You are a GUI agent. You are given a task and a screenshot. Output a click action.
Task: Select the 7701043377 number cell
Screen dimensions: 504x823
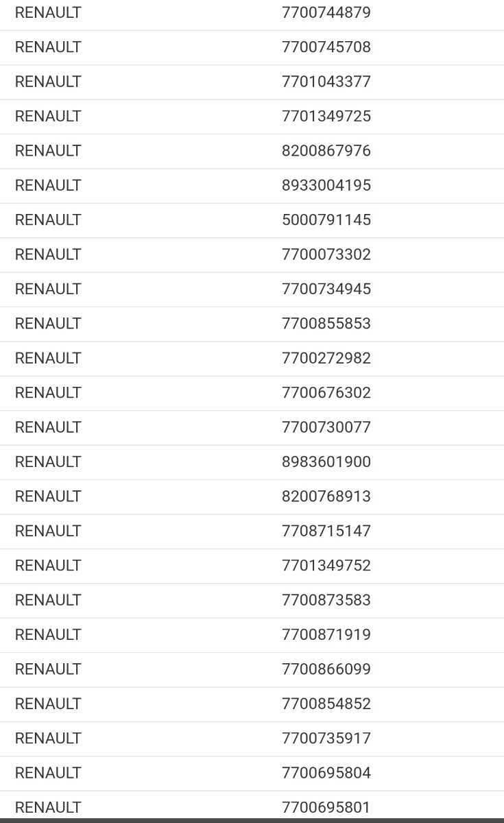[326, 82]
